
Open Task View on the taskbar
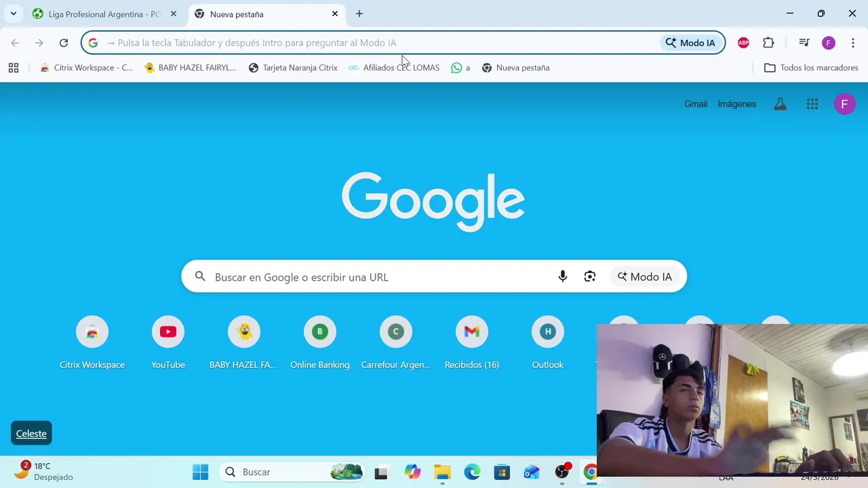click(x=381, y=472)
